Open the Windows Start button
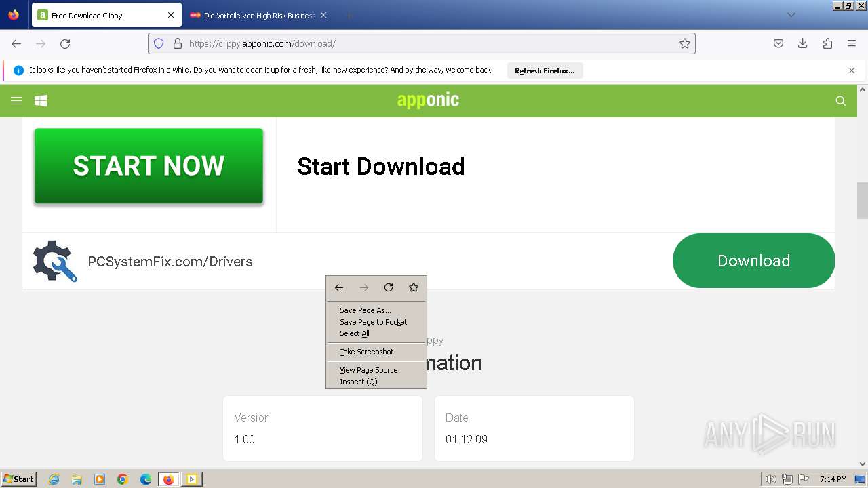Screen dimensions: 868x488 [19, 479]
